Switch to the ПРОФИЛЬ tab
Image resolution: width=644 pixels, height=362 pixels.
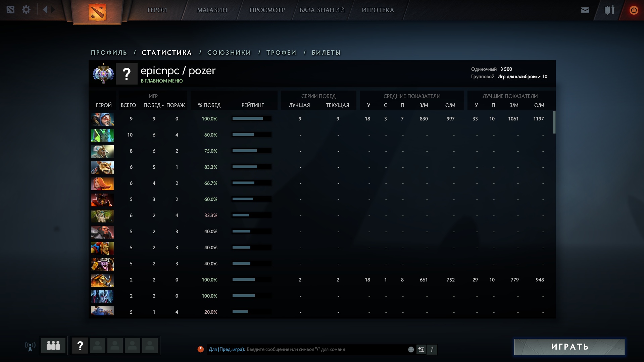click(x=109, y=53)
